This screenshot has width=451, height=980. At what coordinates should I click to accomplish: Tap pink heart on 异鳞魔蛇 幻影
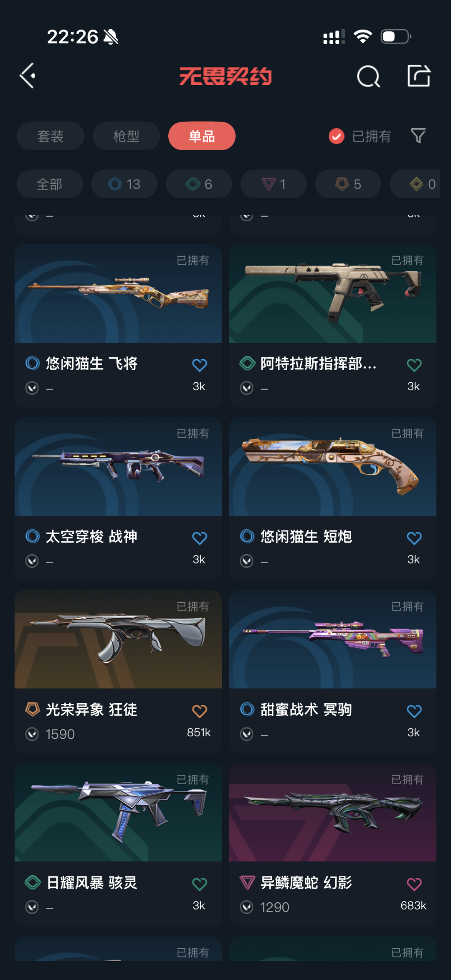(x=414, y=884)
